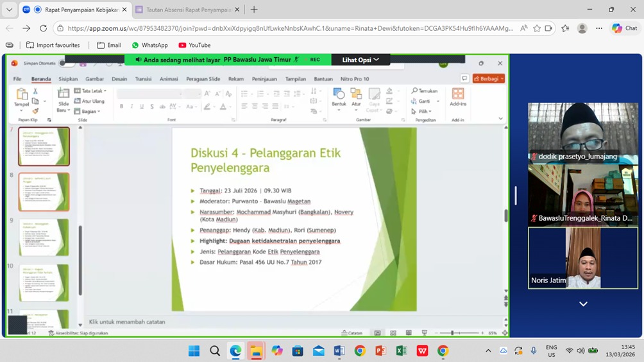Open the Atur arrange tool
The height and width of the screenshot is (362, 644).
pyautogui.click(x=356, y=94)
